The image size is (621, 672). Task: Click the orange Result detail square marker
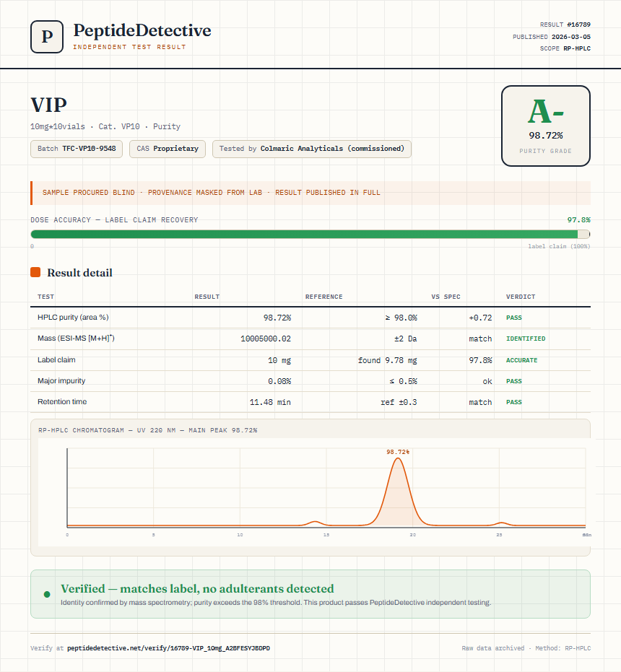(35, 272)
